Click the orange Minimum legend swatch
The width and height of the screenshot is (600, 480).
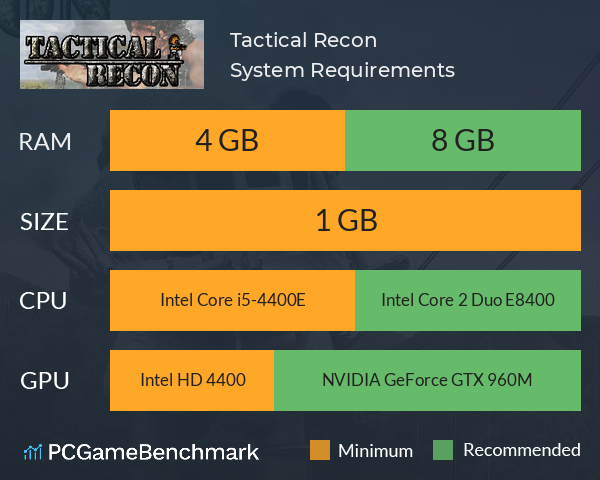(x=320, y=450)
